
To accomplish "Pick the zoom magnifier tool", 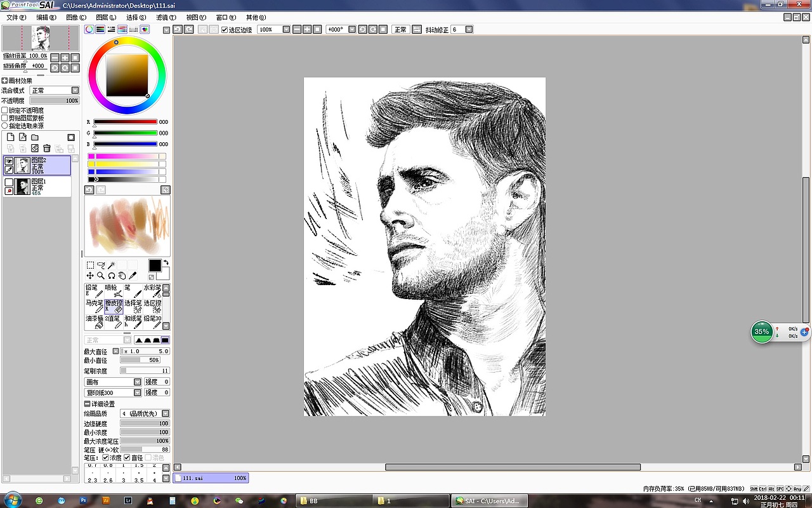I will 101,276.
